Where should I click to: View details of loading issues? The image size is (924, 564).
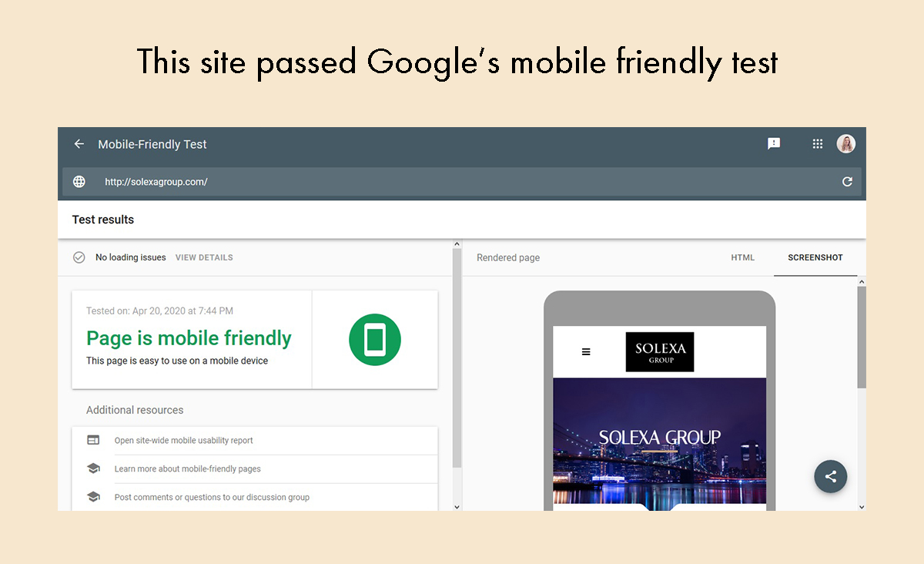204,257
